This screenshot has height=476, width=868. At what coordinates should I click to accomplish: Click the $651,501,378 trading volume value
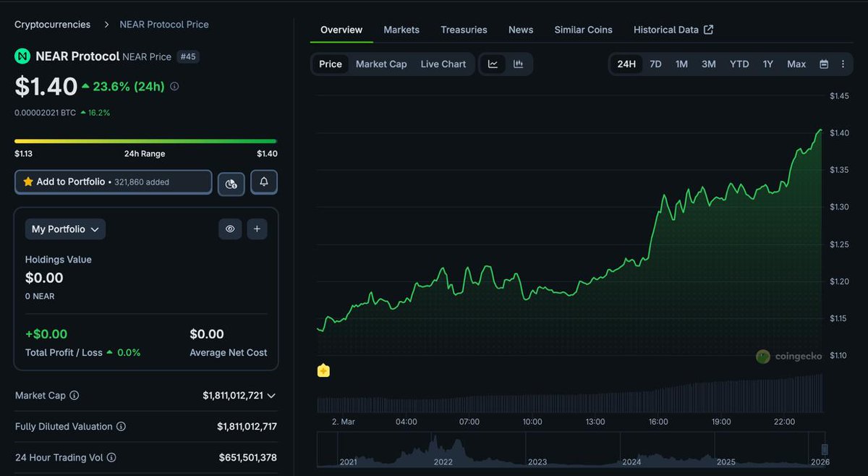pos(248,458)
